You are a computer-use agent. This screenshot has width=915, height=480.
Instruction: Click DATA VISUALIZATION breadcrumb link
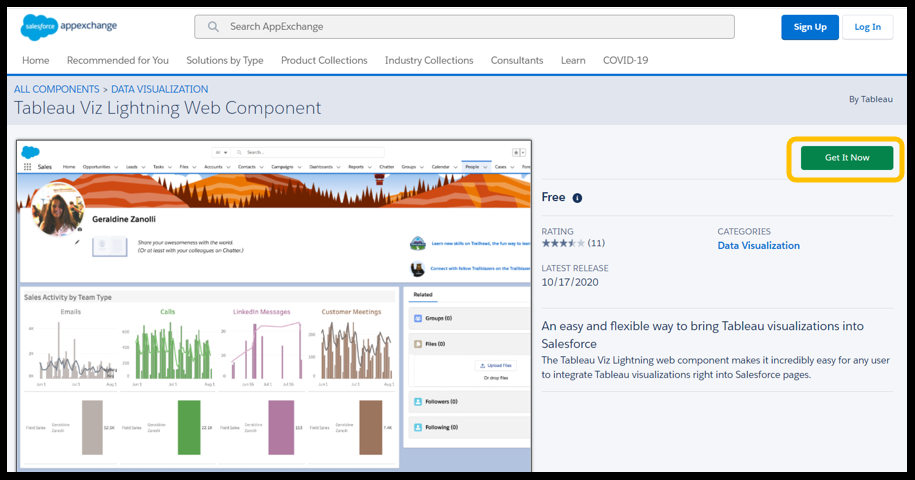coord(160,89)
